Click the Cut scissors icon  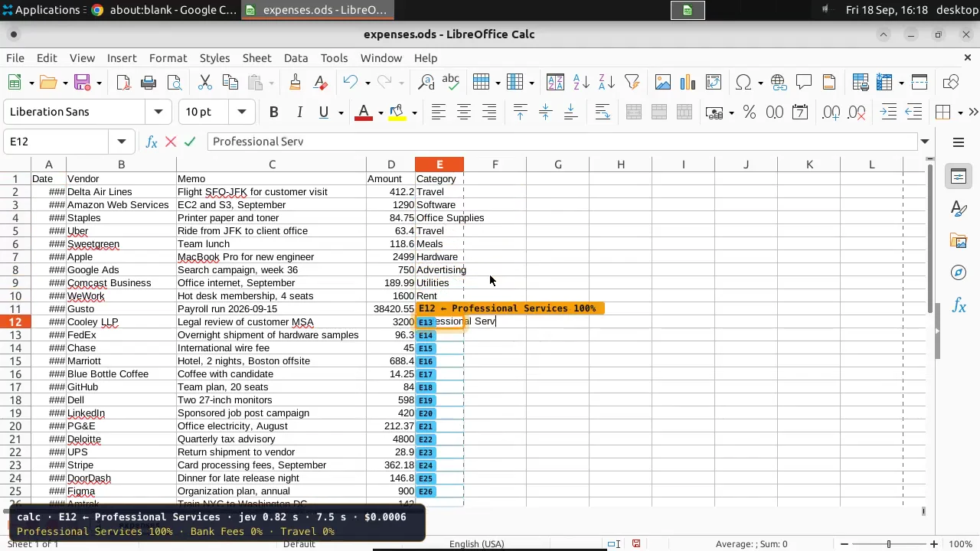point(204,83)
